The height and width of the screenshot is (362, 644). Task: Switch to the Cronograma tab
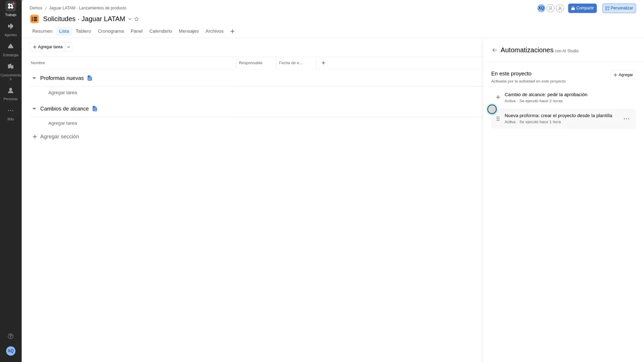pos(111,31)
